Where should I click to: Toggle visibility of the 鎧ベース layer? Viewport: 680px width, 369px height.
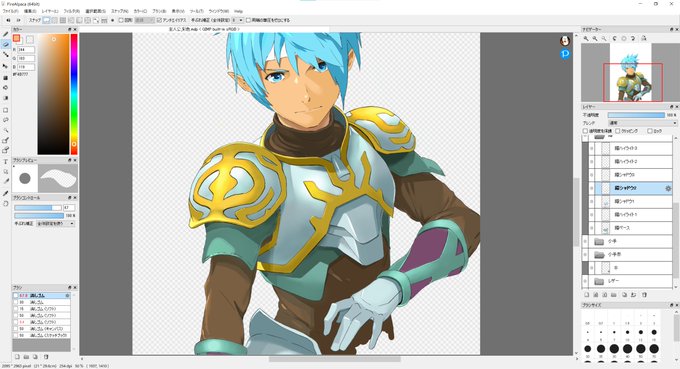click(592, 228)
